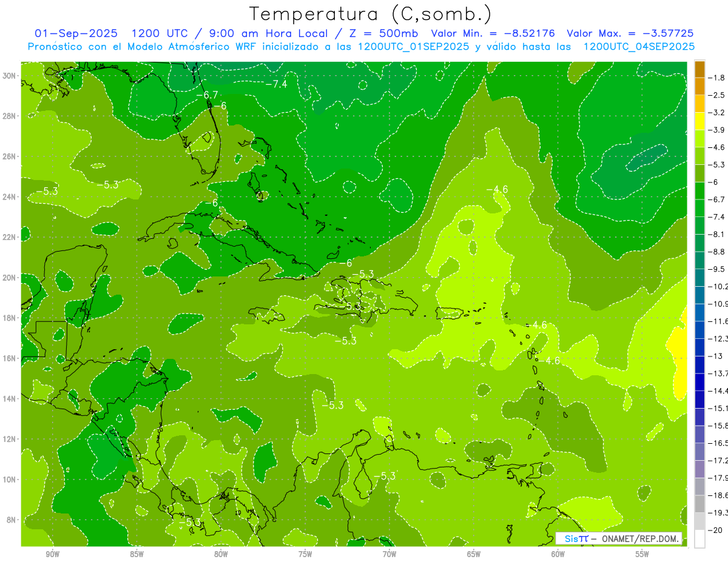Screen dimensions: 728x562
Task: Click the "-7.4" contour label on the map
Action: coord(277,84)
